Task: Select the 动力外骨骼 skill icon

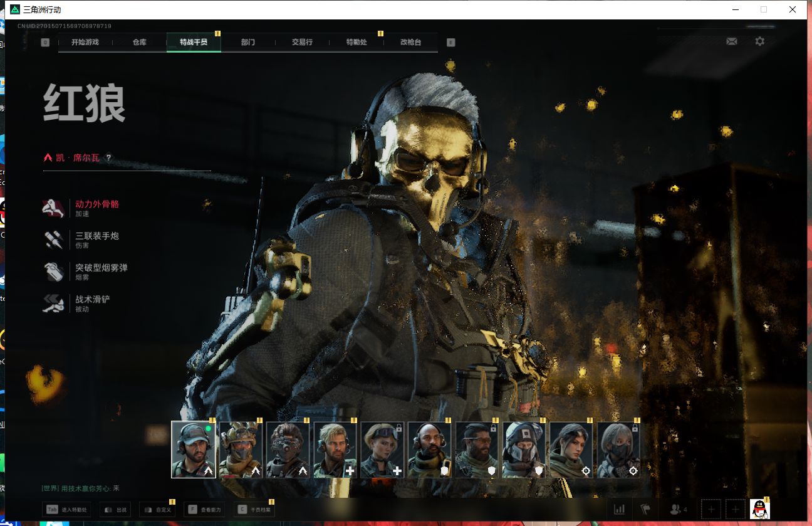Action: point(54,208)
